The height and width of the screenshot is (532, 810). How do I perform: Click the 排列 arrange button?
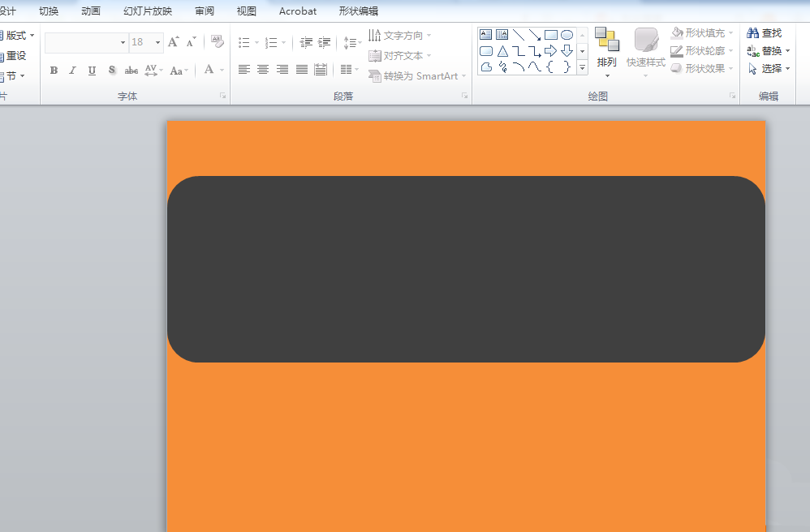607,52
